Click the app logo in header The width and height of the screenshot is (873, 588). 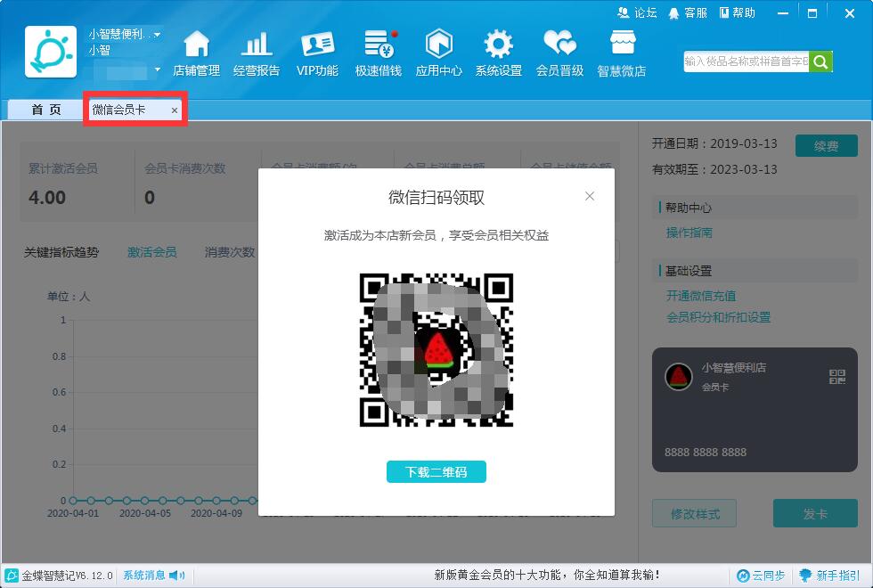pos(51,52)
